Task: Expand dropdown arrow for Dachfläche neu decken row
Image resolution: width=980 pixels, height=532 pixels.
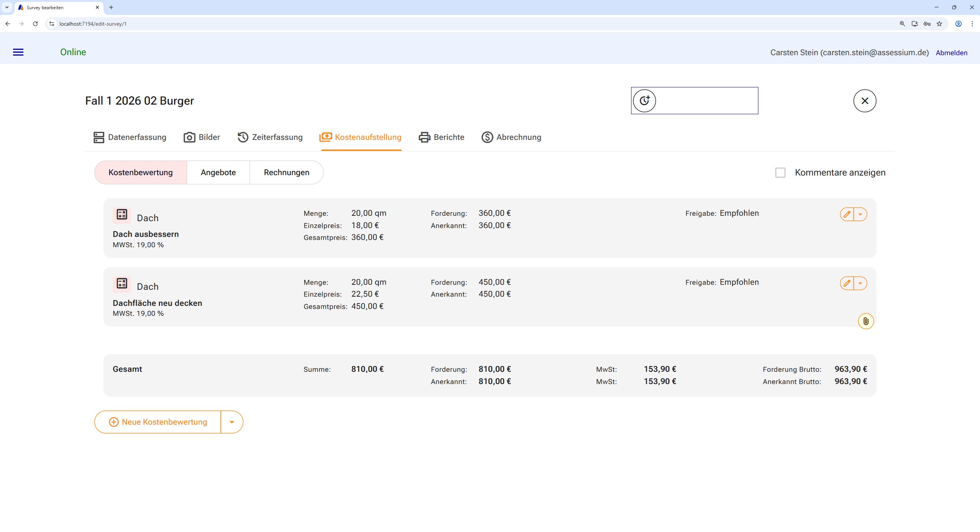Action: coord(860,283)
